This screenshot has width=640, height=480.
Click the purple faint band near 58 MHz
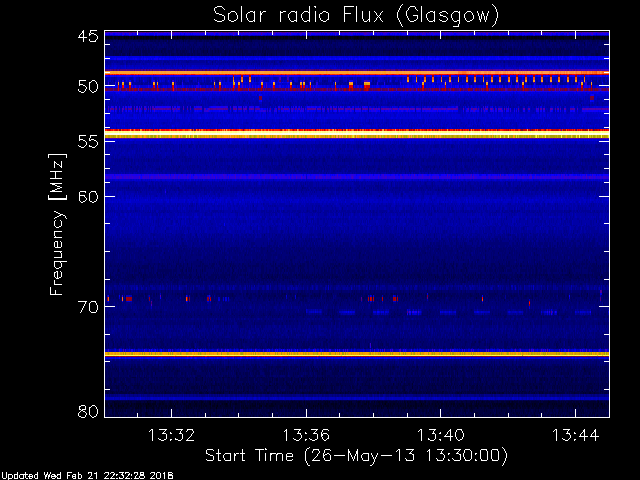(x=357, y=177)
